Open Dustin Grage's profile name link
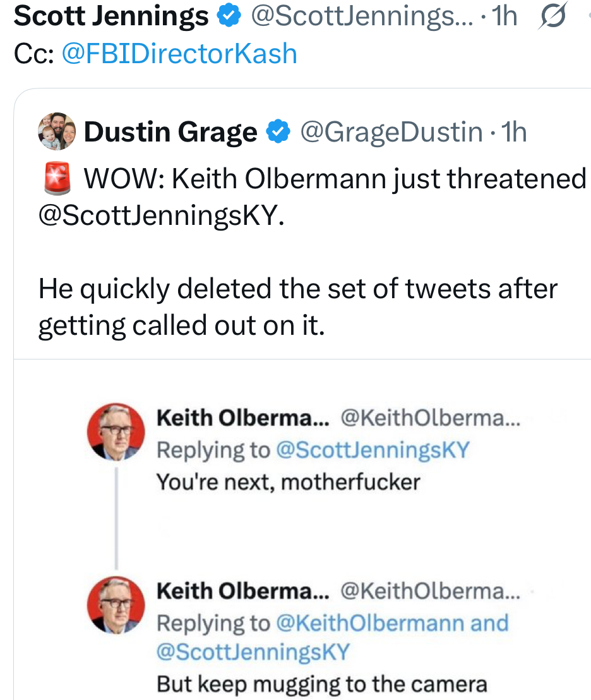The image size is (591, 700). pos(170,132)
